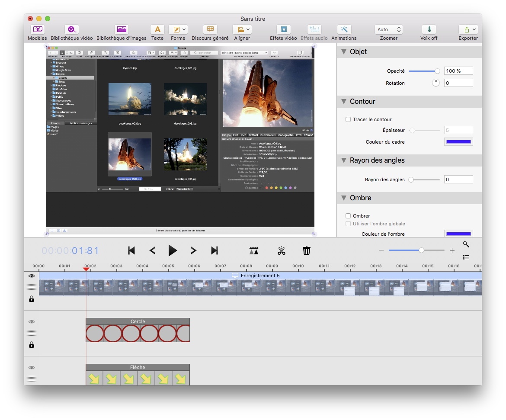
Task: Click the Rotation value field
Action: pos(458,83)
